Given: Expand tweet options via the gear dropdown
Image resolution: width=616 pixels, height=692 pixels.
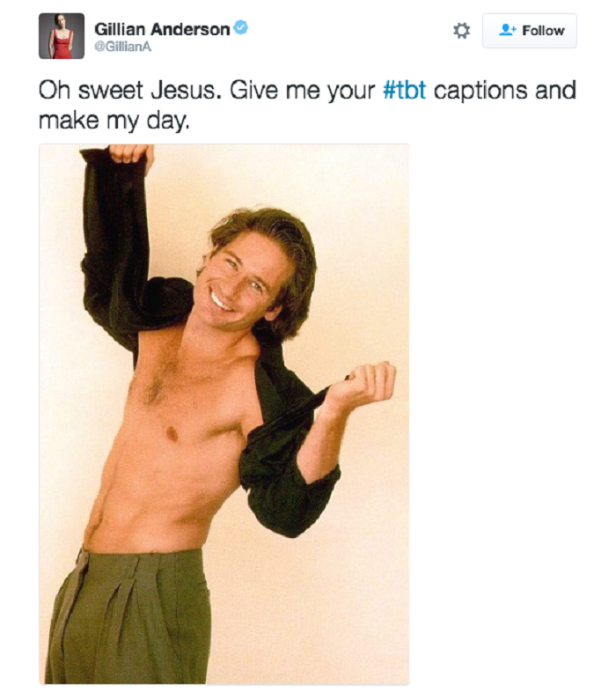Looking at the screenshot, I should [461, 31].
